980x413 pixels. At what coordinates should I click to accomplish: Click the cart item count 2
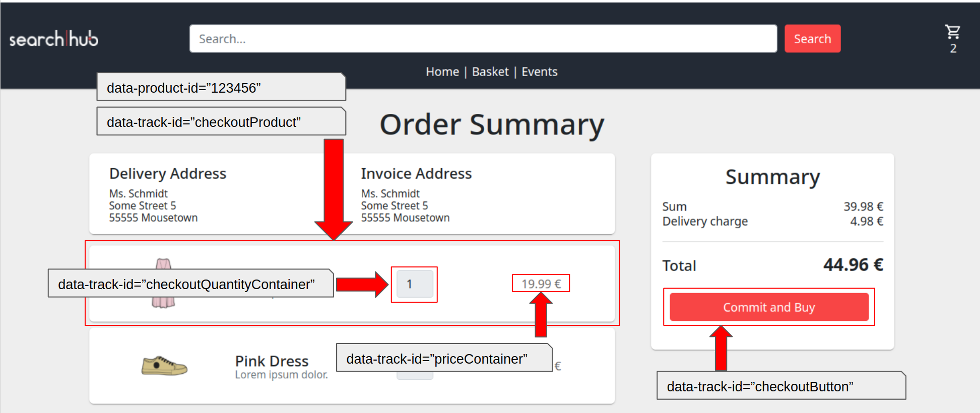[953, 48]
